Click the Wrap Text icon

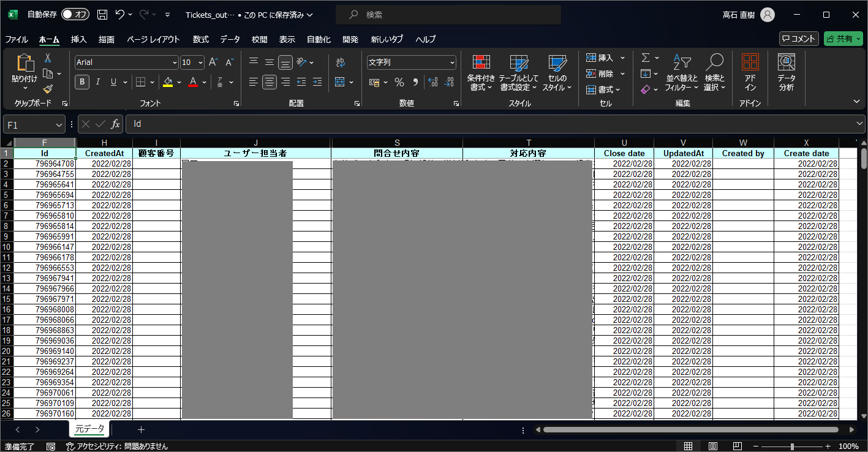[341, 62]
